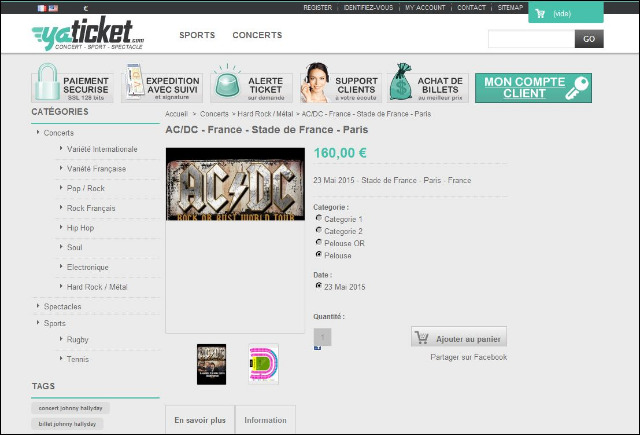Click the concert johnny hallyday tag
The image size is (640, 435).
point(71,408)
